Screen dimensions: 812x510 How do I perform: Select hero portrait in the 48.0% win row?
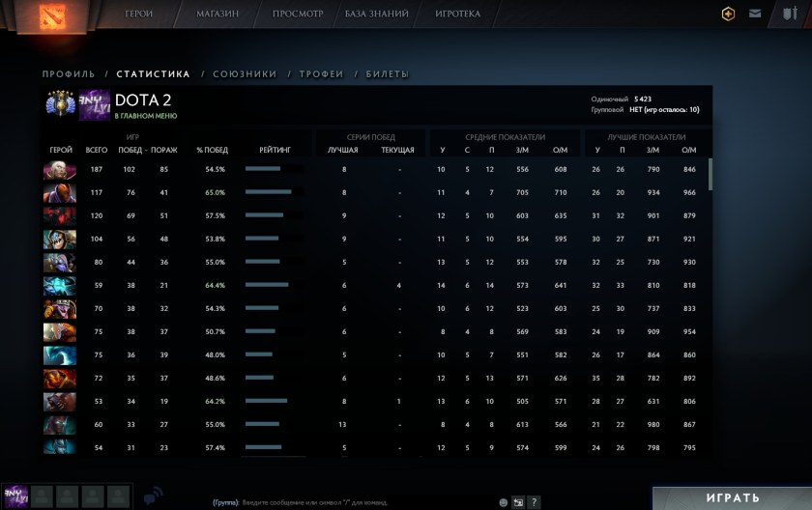pyautogui.click(x=60, y=355)
